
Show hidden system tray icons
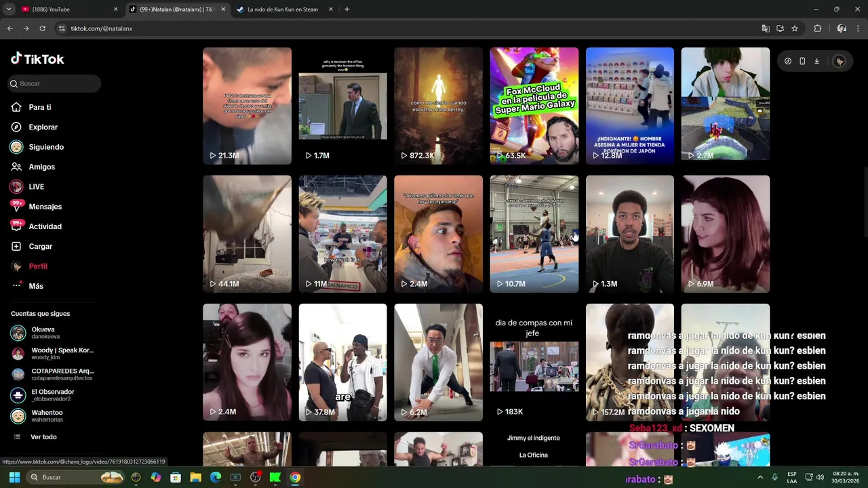point(760,477)
